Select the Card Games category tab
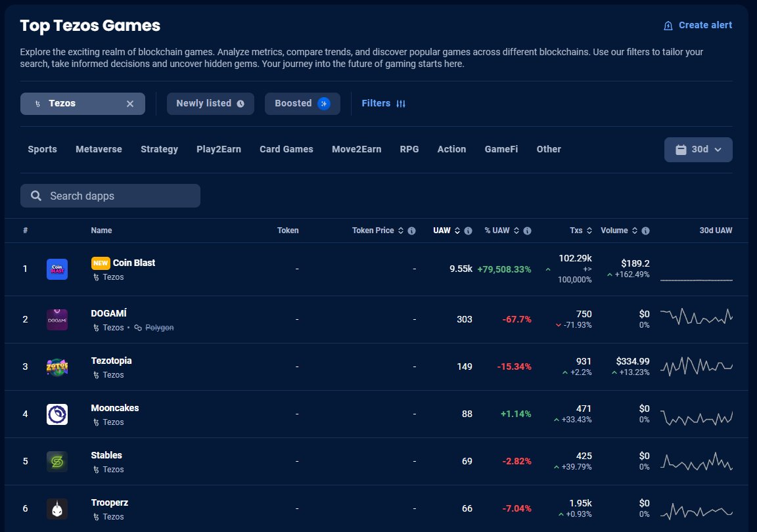 pyautogui.click(x=287, y=149)
